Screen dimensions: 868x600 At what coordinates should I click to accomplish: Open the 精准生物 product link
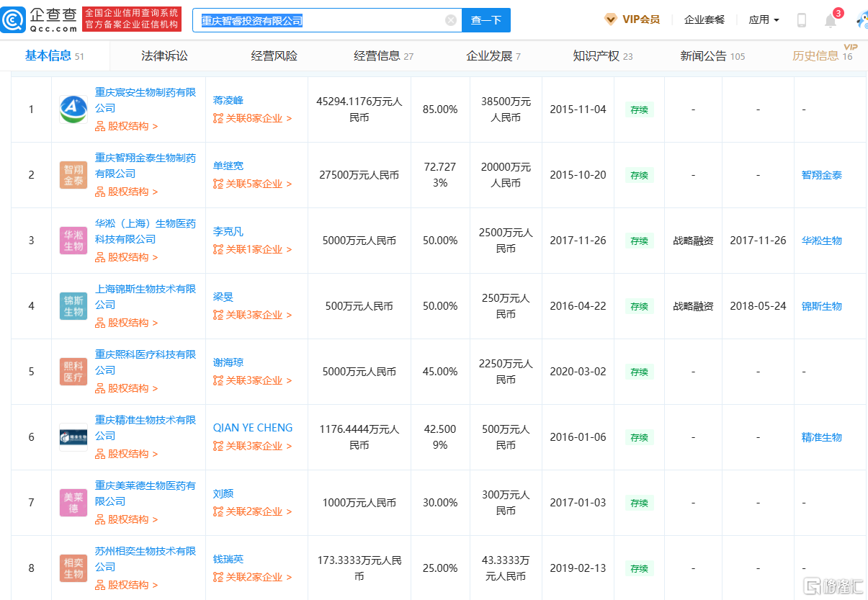[x=822, y=437]
